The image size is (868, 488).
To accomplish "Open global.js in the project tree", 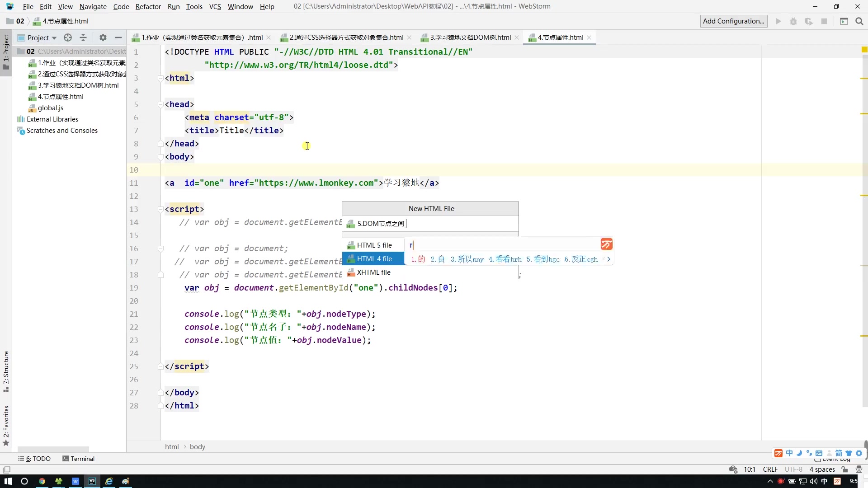I will tap(50, 108).
